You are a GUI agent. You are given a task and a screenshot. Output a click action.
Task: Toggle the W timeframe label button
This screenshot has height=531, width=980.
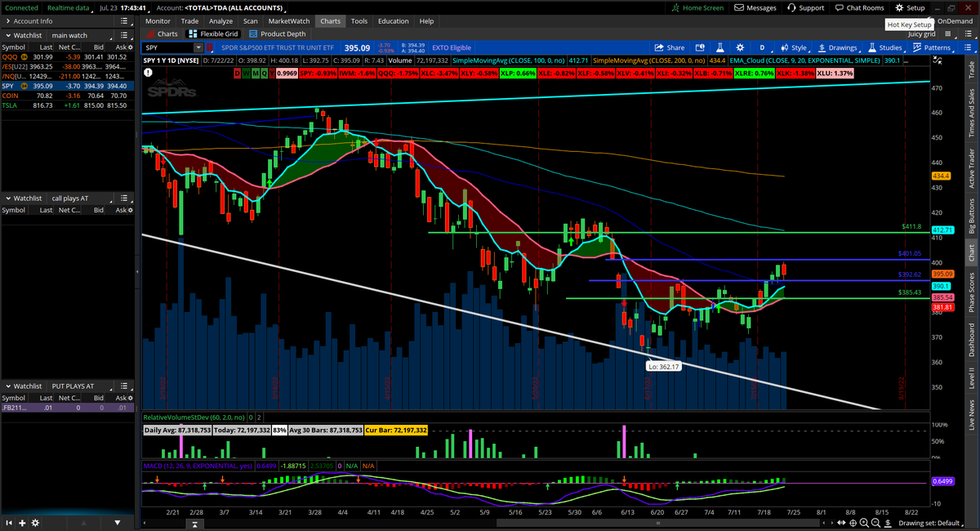click(247, 73)
